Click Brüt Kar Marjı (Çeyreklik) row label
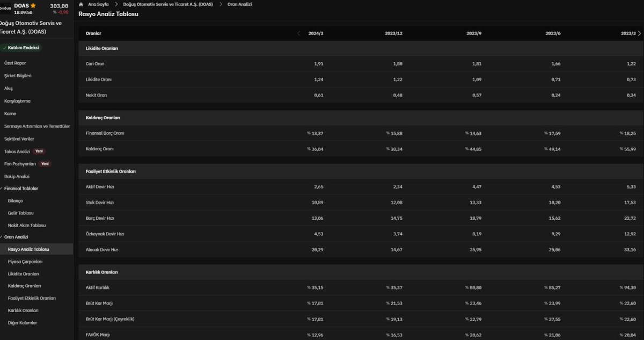Image resolution: width=644 pixels, height=340 pixels. pos(110,319)
